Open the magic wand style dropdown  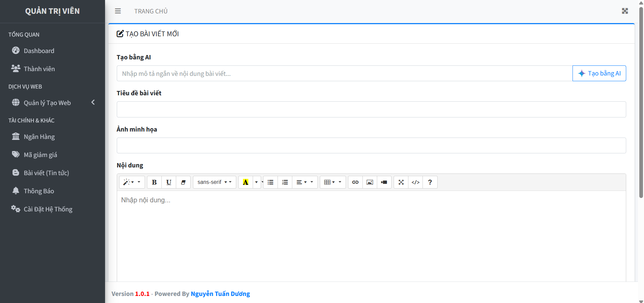(132, 182)
